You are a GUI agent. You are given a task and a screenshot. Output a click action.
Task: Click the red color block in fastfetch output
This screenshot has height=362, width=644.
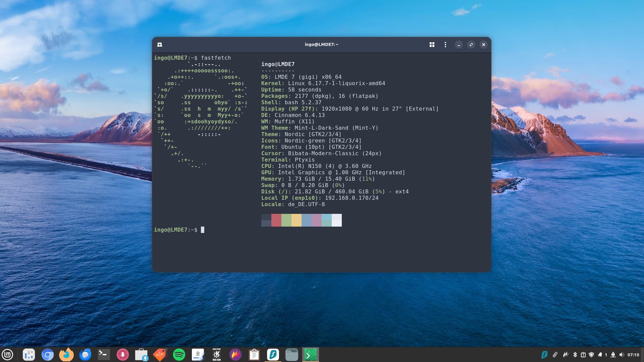276,220
